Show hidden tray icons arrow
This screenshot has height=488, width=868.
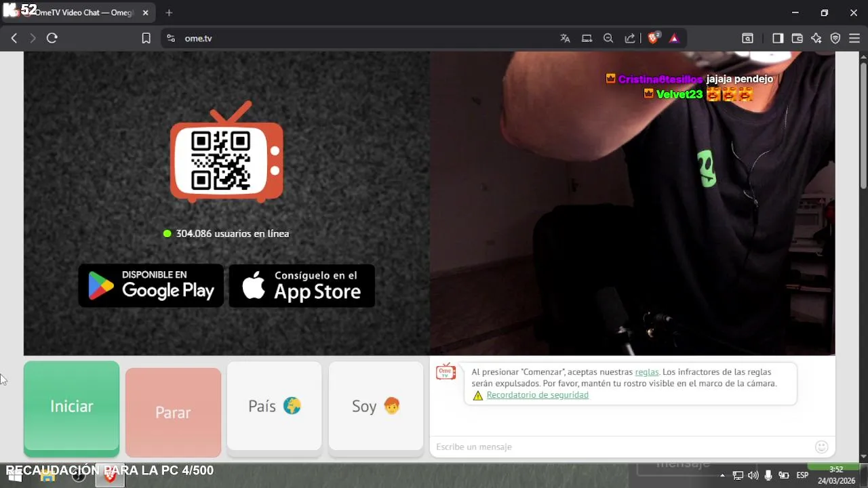coord(722,476)
